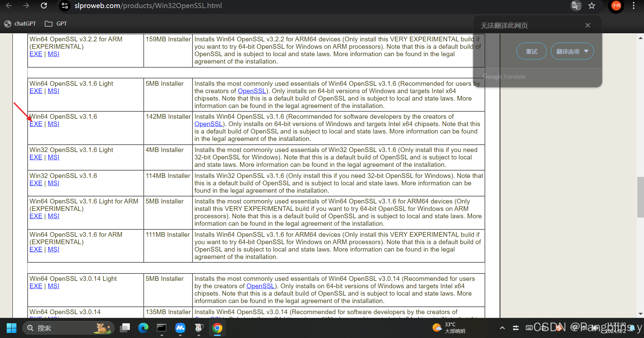Reload the page with the refresh icon
Image resolution: width=644 pixels, height=338 pixels.
(x=44, y=6)
